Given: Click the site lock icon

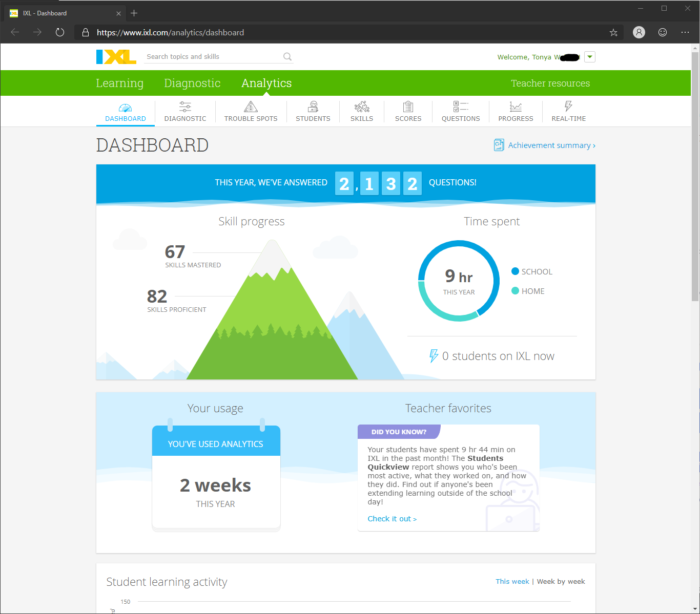Looking at the screenshot, I should click(86, 32).
